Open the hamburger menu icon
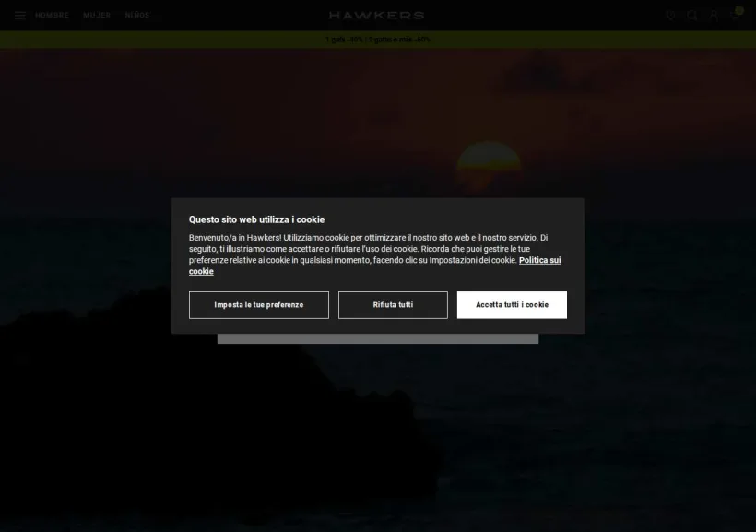 pos(19,16)
